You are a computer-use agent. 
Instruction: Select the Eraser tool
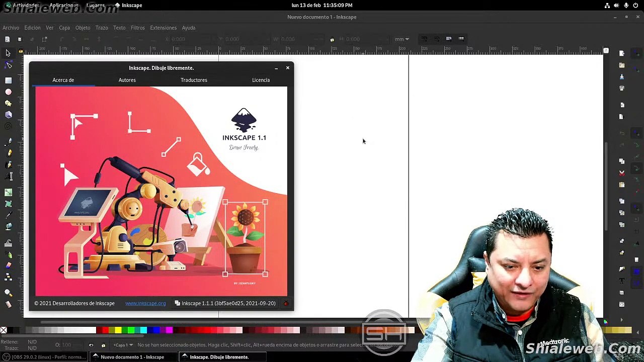click(8, 266)
